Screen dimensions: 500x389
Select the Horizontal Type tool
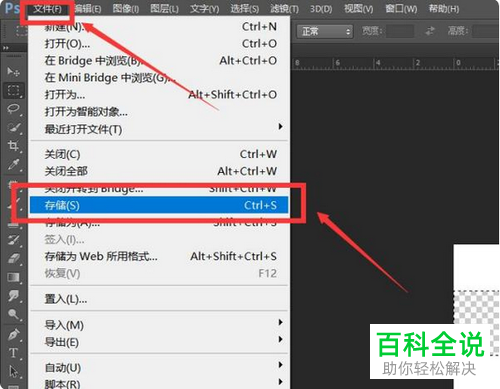point(13,353)
